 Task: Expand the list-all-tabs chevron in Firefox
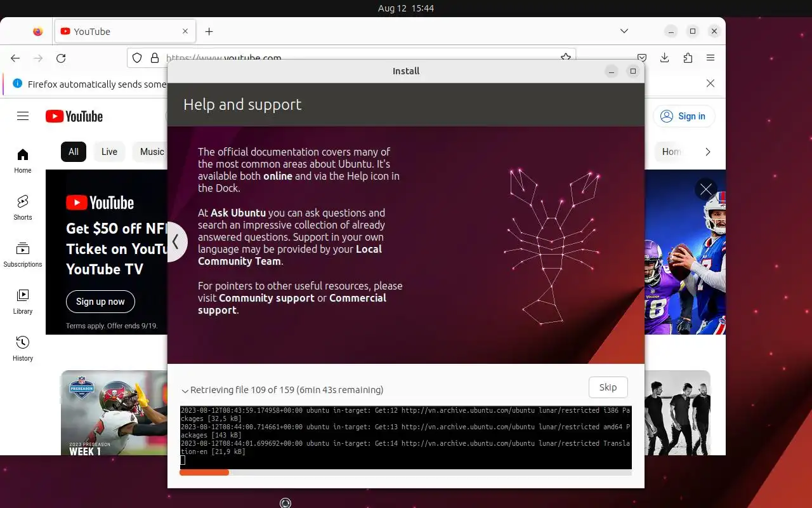point(624,31)
